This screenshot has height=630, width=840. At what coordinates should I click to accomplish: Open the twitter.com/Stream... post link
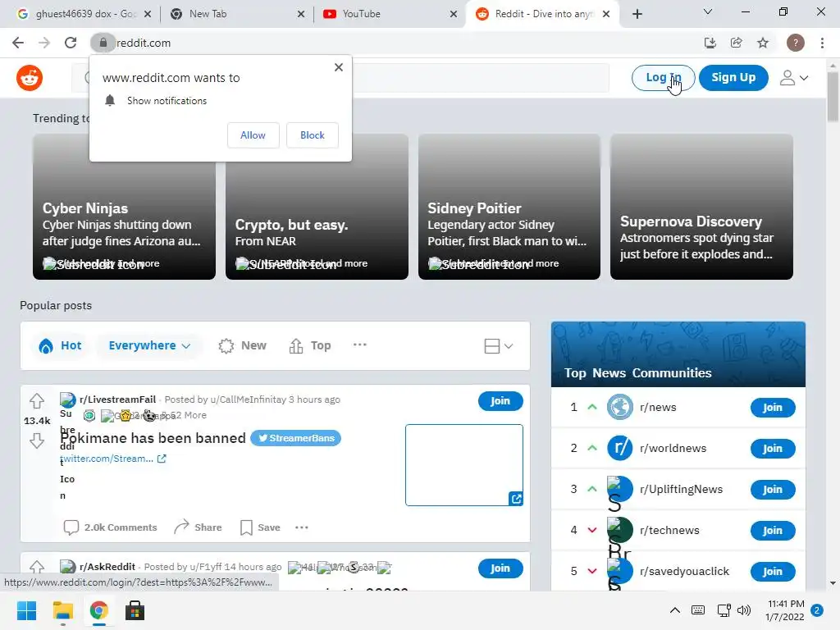click(113, 459)
